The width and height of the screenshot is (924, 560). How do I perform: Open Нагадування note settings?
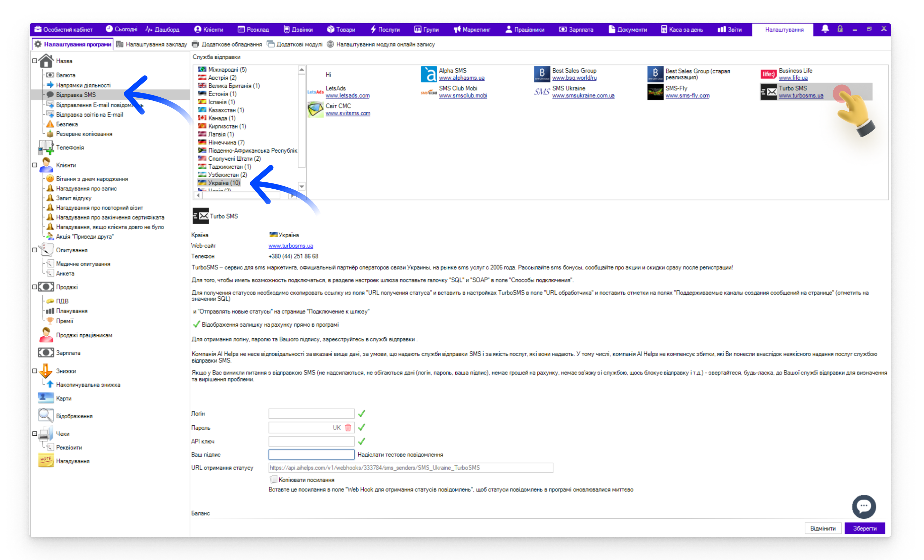tap(72, 461)
